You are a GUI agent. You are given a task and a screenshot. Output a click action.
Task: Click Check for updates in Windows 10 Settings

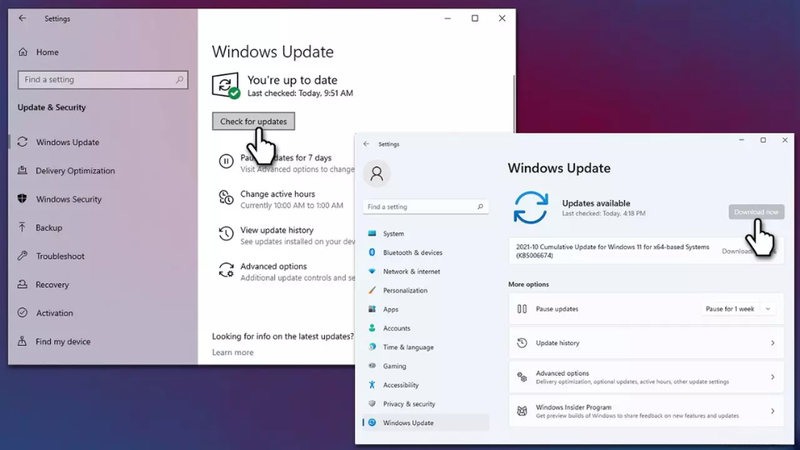(x=253, y=121)
